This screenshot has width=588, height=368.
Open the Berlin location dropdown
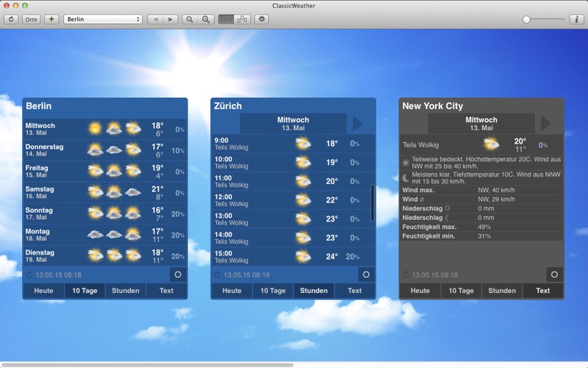tap(103, 19)
